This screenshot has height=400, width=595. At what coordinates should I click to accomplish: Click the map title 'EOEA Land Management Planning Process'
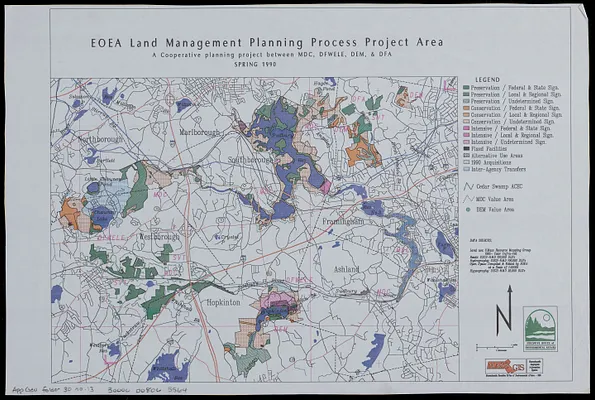click(x=224, y=43)
